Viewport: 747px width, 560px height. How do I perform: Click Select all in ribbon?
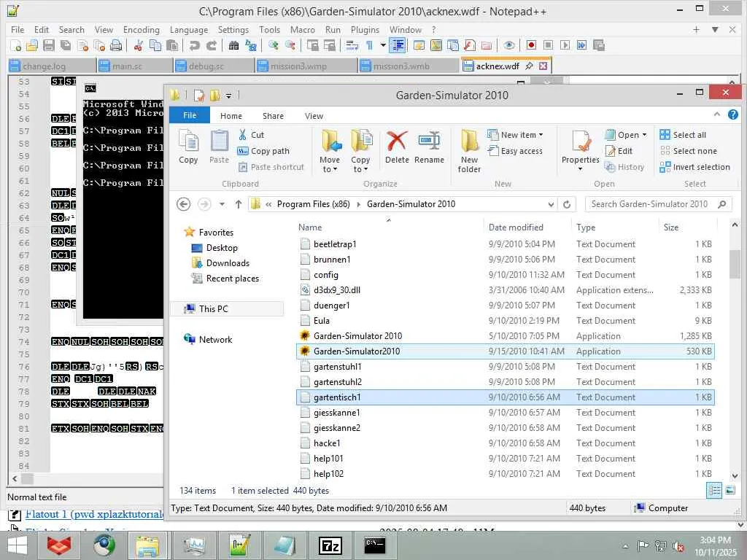[x=683, y=135]
